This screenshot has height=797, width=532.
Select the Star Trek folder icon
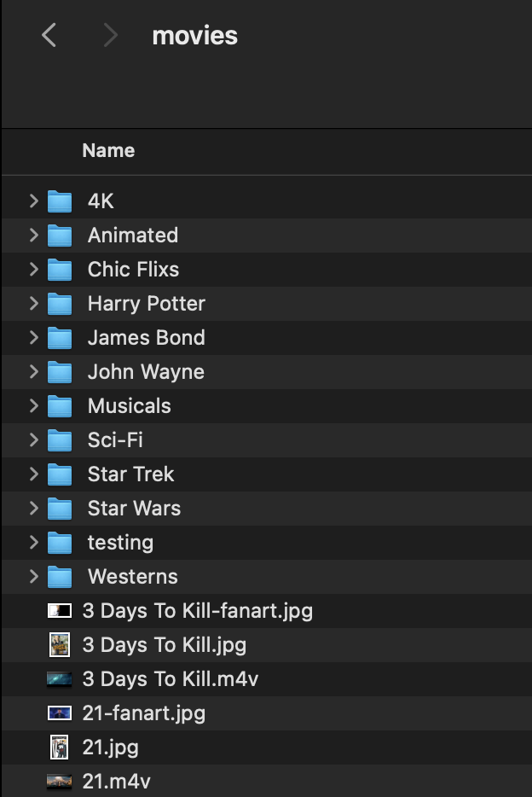60,474
